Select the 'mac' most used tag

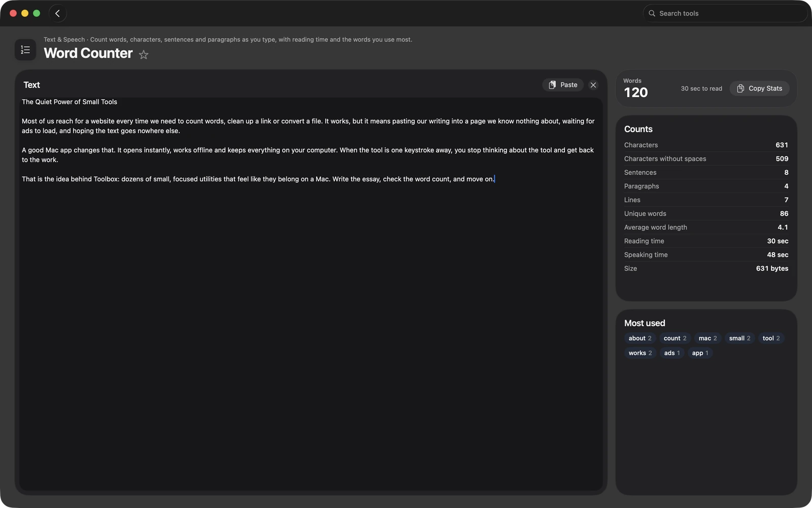pos(708,338)
